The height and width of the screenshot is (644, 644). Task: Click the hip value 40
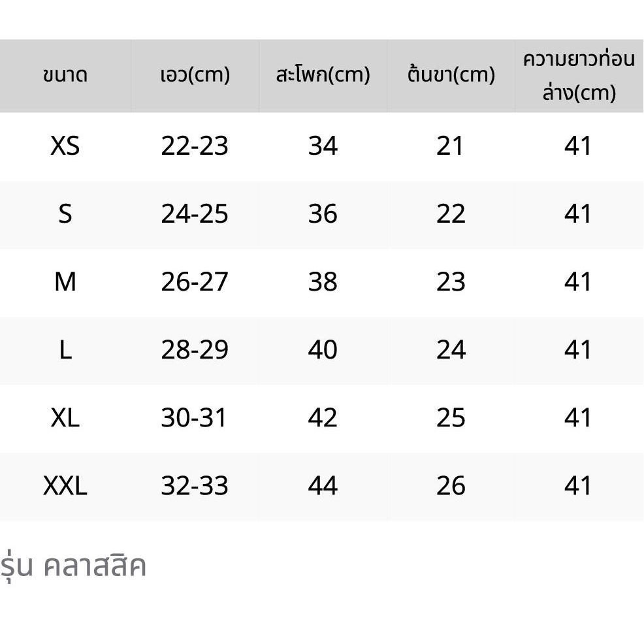coord(323,349)
